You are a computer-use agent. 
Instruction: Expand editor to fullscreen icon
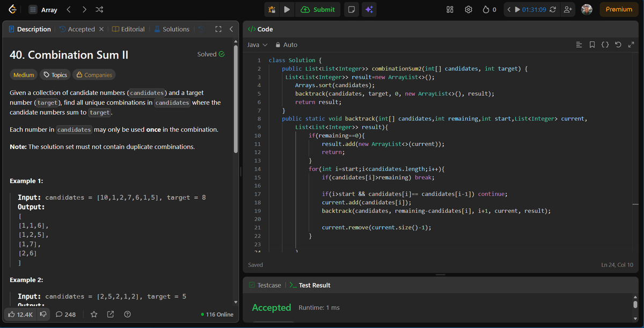[631, 44]
